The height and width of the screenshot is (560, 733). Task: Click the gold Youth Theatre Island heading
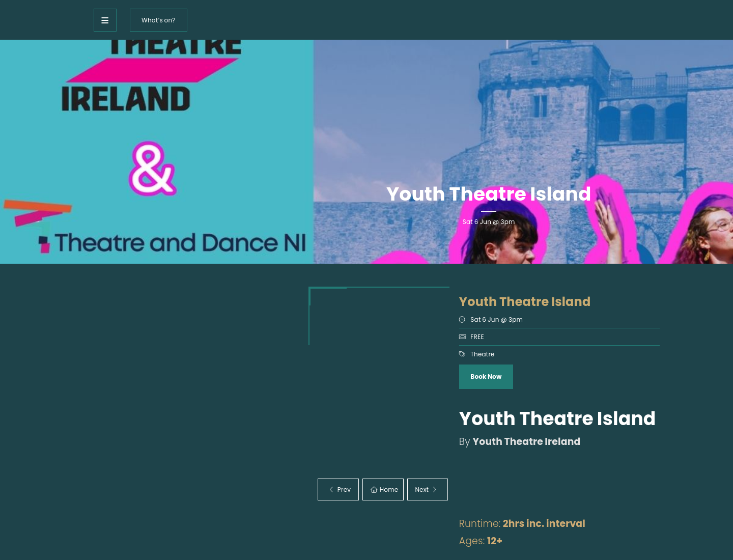point(525,301)
